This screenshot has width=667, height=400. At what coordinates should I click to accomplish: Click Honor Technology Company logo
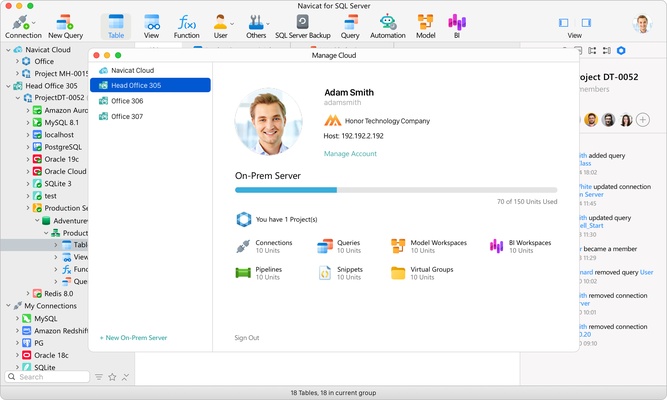pos(333,121)
